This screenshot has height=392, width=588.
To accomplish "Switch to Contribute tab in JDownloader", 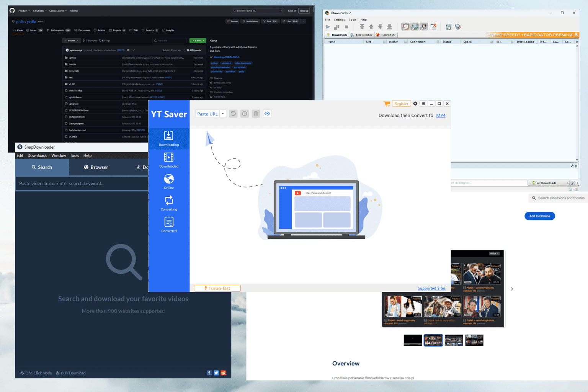I will [x=386, y=35].
